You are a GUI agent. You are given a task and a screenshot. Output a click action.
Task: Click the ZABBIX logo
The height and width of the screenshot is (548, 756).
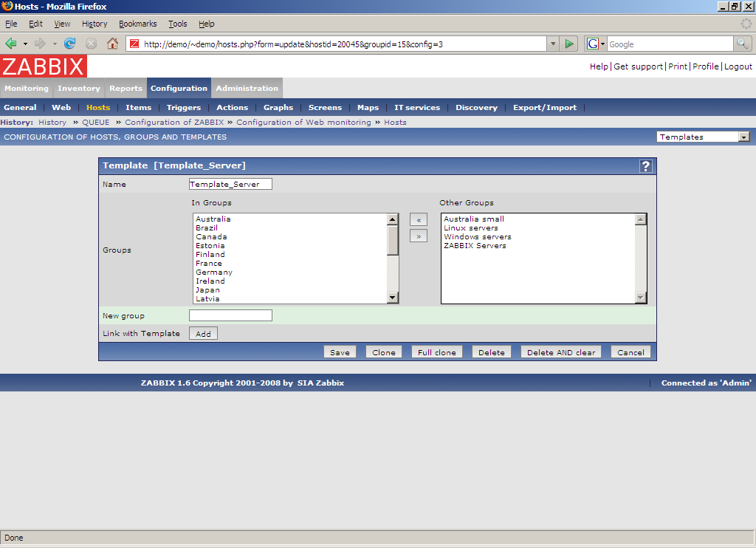pos(44,66)
